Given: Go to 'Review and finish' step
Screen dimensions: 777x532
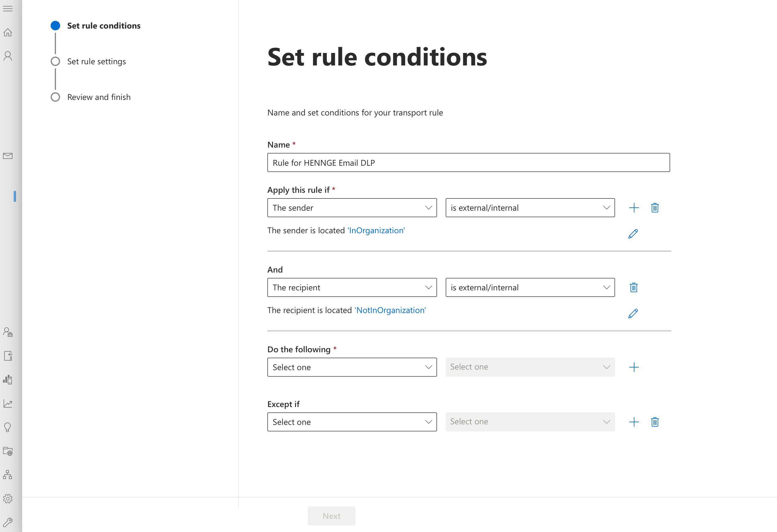Looking at the screenshot, I should pyautogui.click(x=99, y=97).
